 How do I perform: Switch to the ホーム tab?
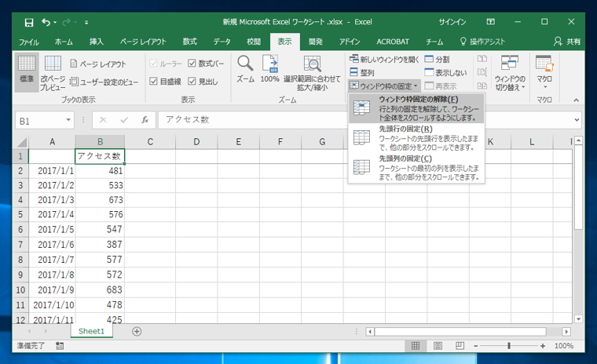pos(64,42)
